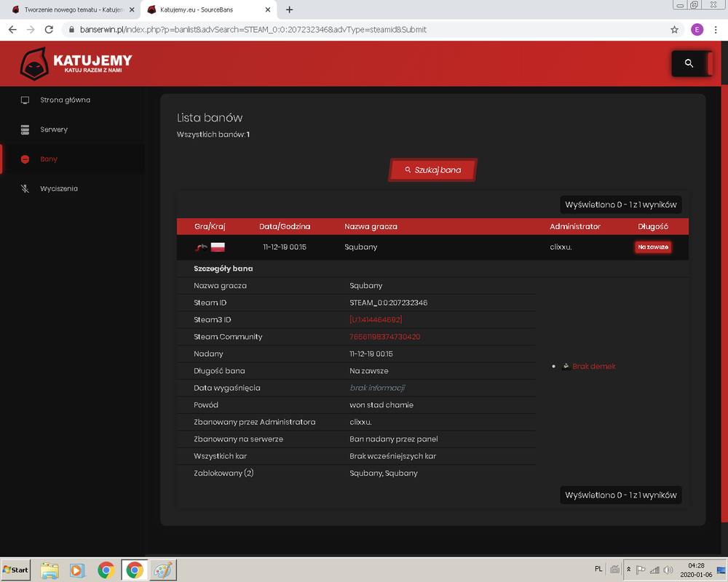Launch Paint from the taskbar
The image size is (728, 582).
[162, 570]
